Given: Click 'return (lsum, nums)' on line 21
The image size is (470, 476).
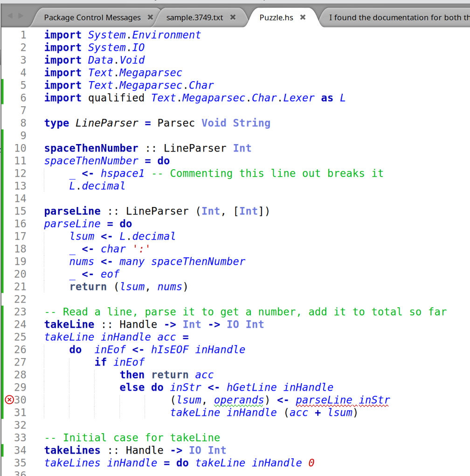Looking at the screenshot, I should click(x=128, y=287).
